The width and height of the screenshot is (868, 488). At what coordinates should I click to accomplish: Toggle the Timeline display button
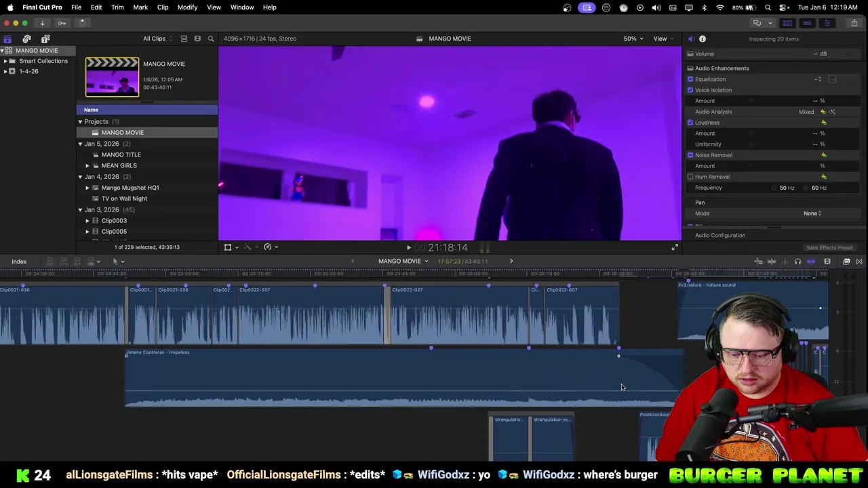[x=807, y=23]
